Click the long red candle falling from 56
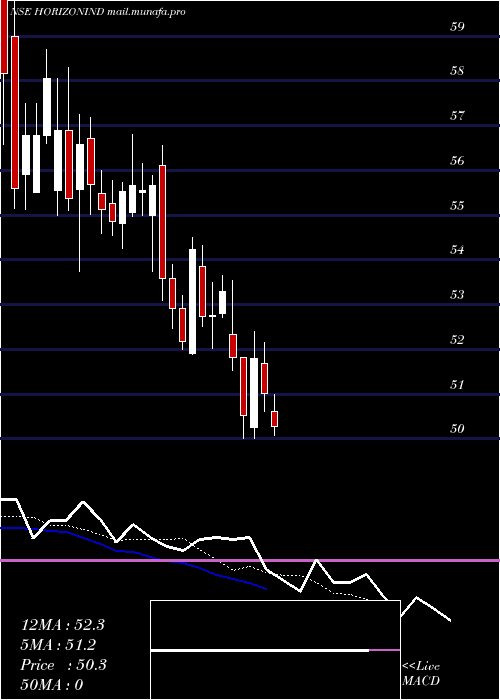The width and height of the screenshot is (500, 700). [162, 222]
